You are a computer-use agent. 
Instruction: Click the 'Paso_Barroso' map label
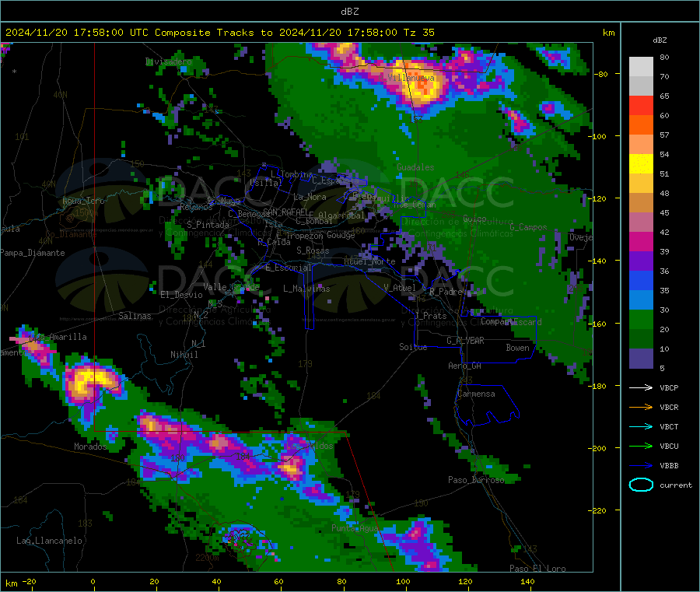tap(476, 480)
